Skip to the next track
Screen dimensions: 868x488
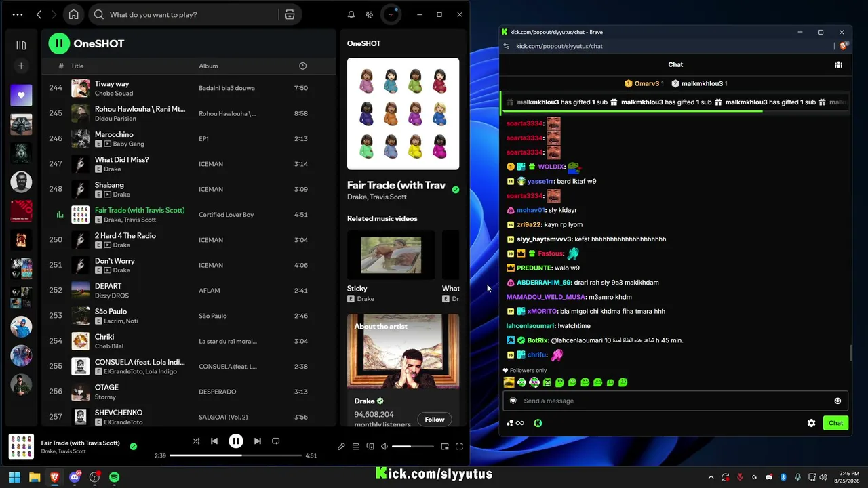[x=257, y=441]
